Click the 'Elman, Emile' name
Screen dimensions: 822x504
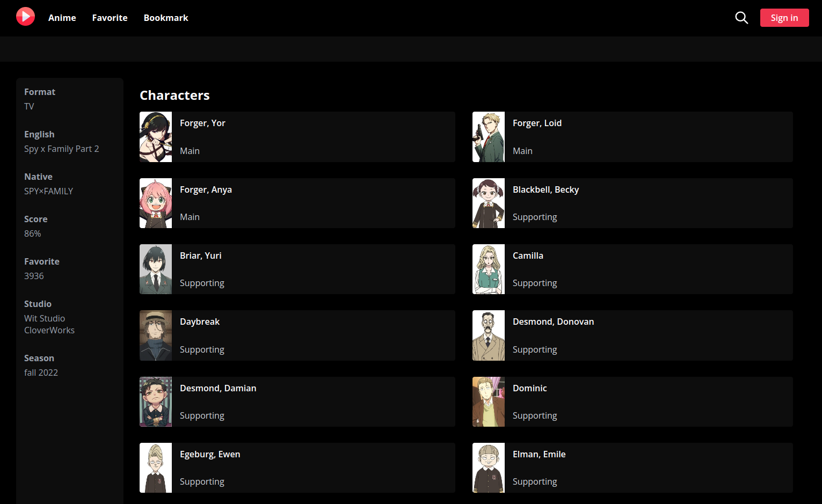click(x=539, y=454)
